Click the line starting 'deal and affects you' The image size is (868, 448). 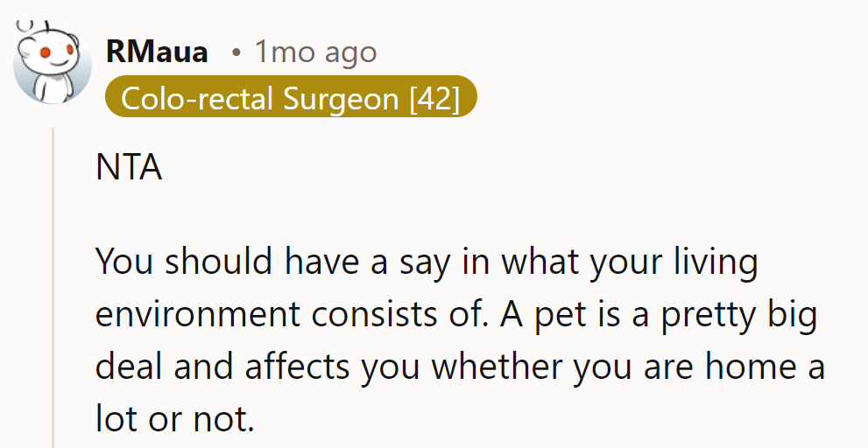click(x=461, y=367)
